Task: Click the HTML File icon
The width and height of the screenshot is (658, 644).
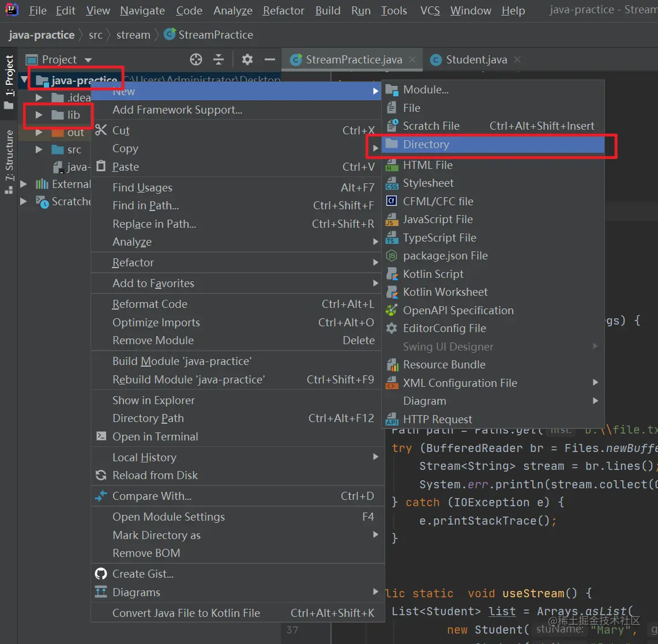Action: pyautogui.click(x=392, y=165)
